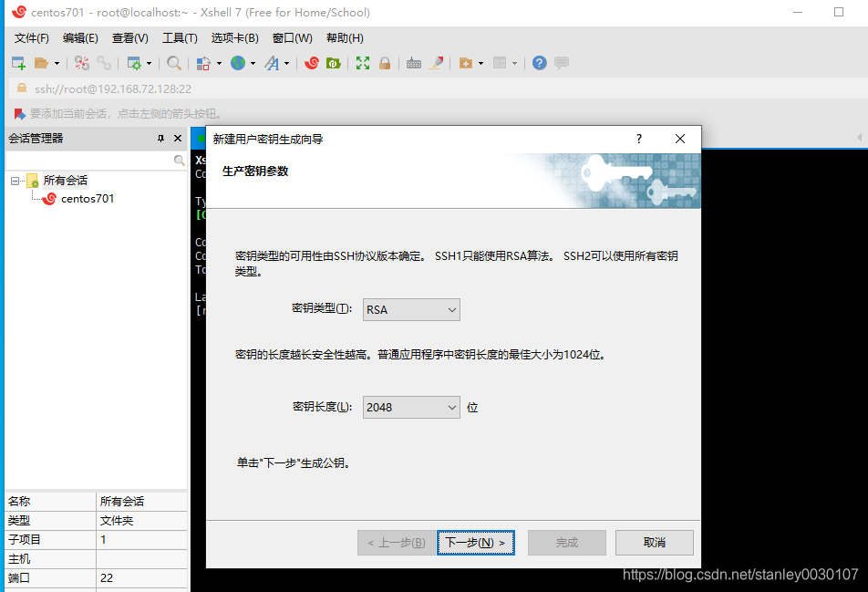The image size is (868, 592).
Task: Lock the screen with the padlock icon
Action: (x=384, y=63)
